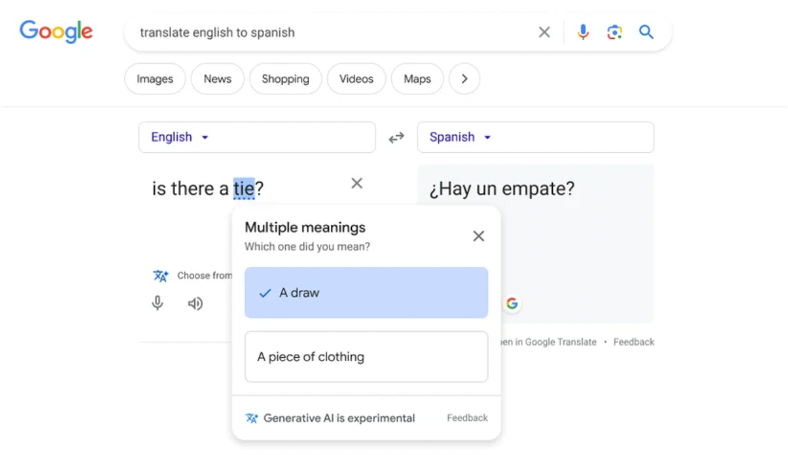The image size is (788, 458).
Task: Click the 'Choose from' hint text
Action: [205, 276]
